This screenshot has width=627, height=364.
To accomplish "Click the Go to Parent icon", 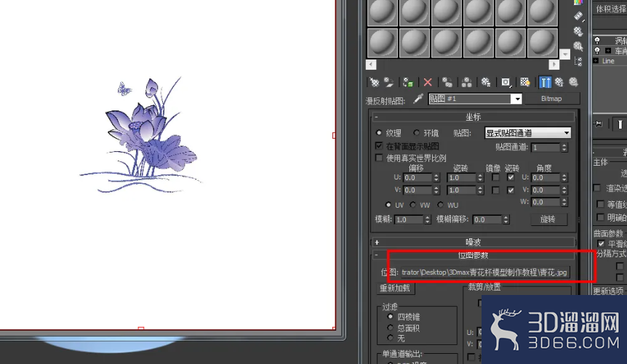I will pyautogui.click(x=559, y=82).
